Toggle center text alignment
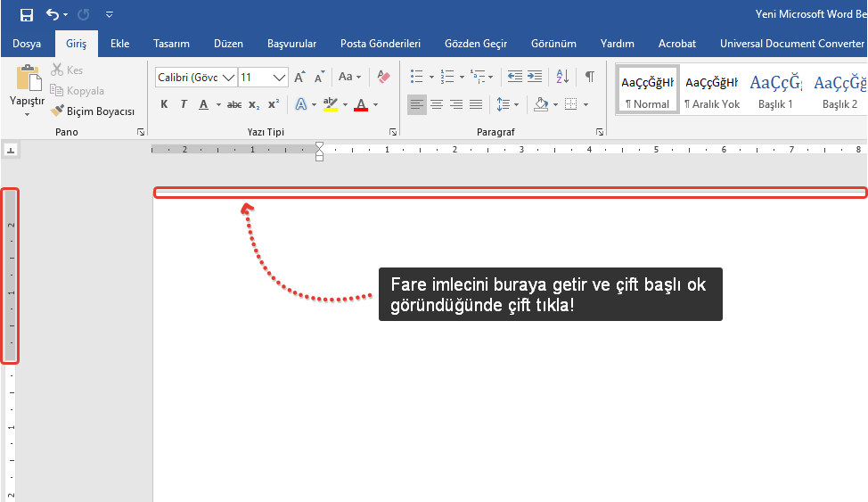 pos(437,104)
